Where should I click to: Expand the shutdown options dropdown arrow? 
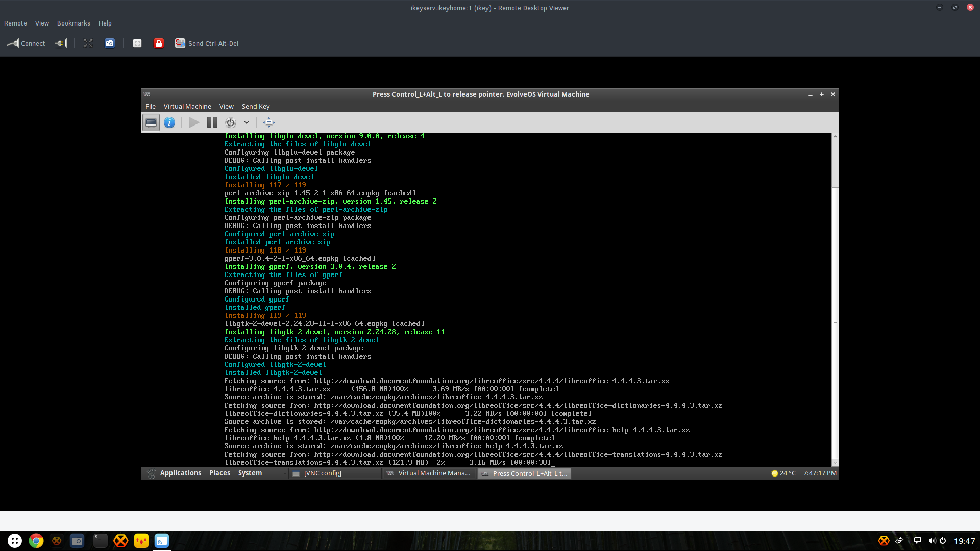pos(247,122)
